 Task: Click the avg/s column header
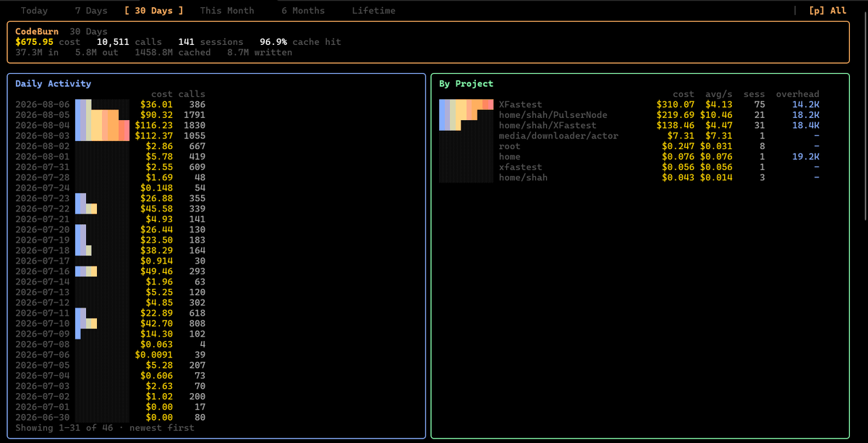click(x=718, y=94)
